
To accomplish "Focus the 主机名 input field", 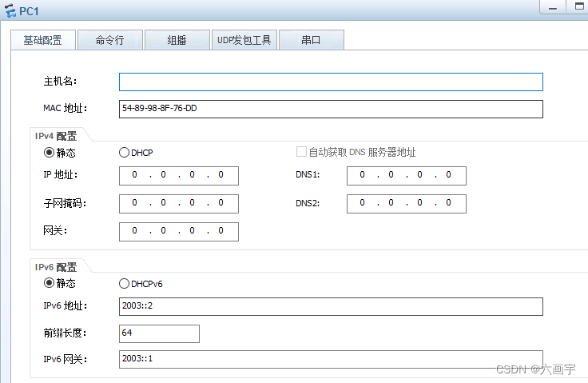I will (331, 82).
